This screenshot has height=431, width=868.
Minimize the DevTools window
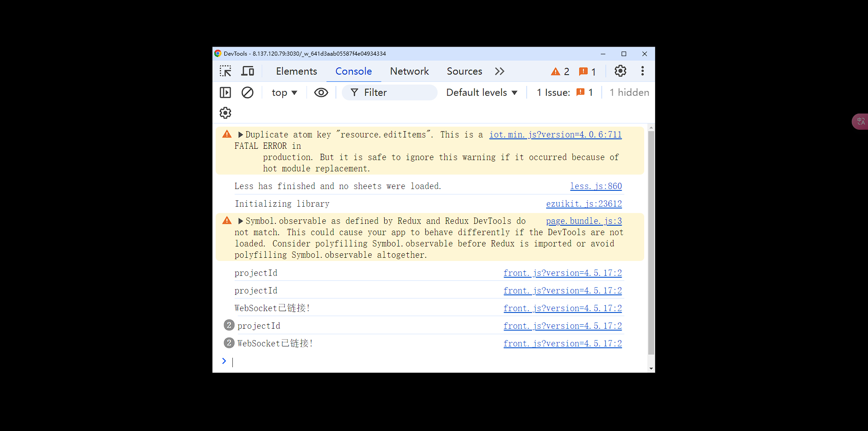pos(603,54)
